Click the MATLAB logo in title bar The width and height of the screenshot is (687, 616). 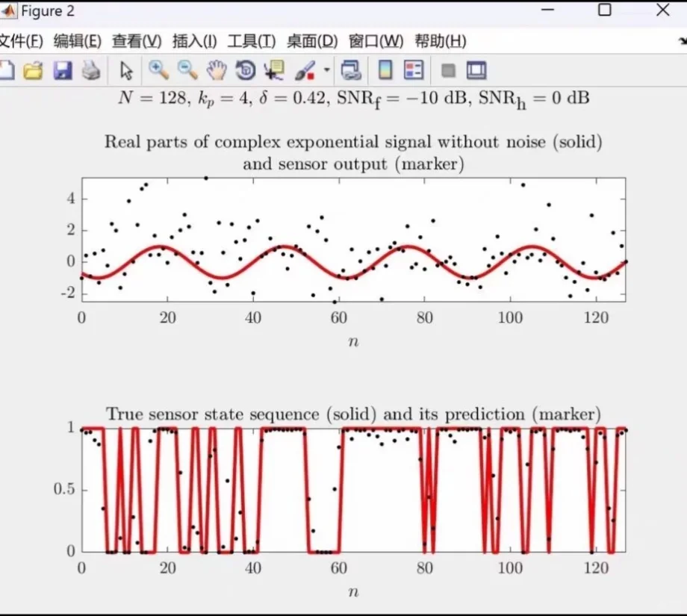pos(8,11)
